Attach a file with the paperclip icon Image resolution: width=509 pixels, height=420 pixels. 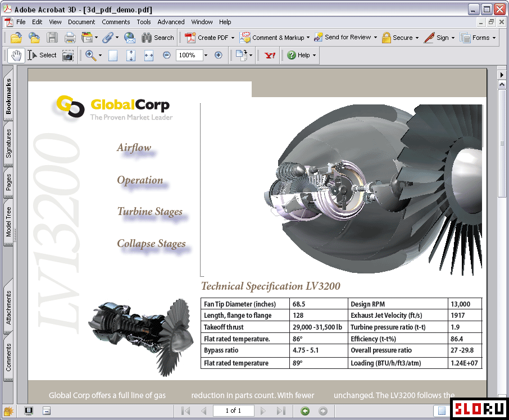(107, 38)
